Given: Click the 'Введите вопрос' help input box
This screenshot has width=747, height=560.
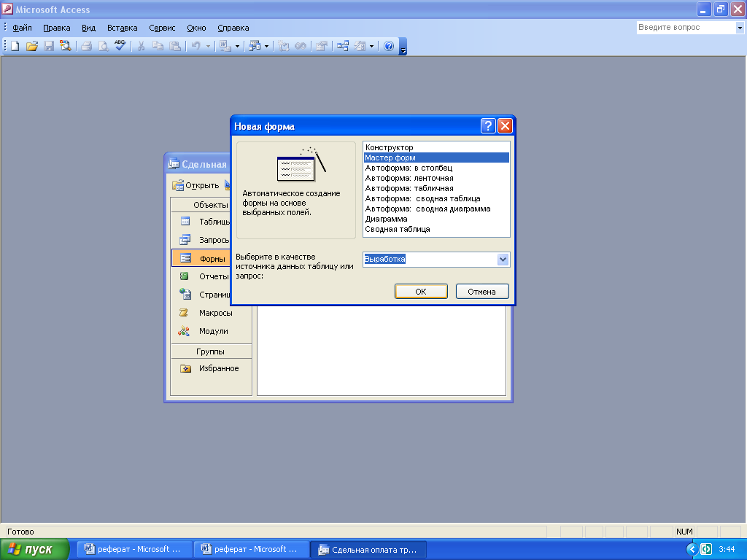Looking at the screenshot, I should coord(686,28).
